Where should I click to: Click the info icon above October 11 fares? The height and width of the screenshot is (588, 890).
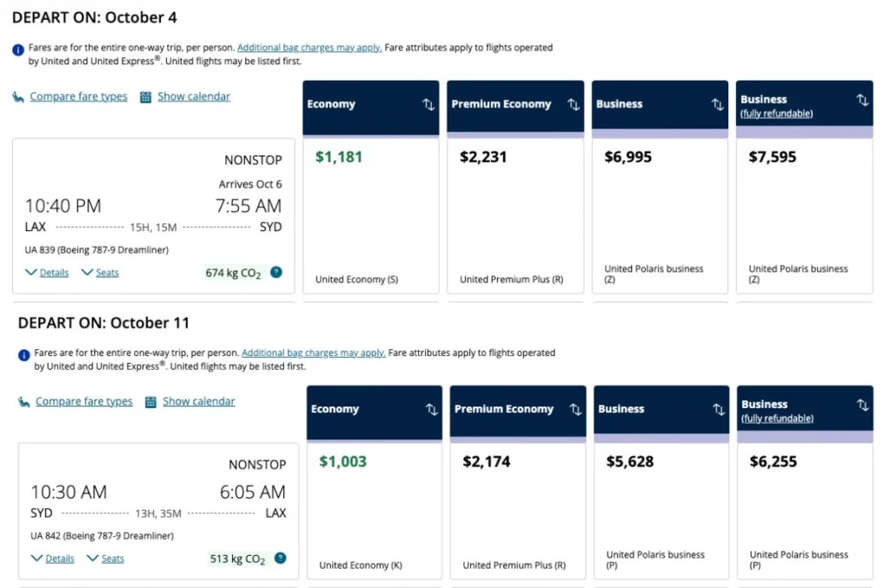[x=23, y=354]
